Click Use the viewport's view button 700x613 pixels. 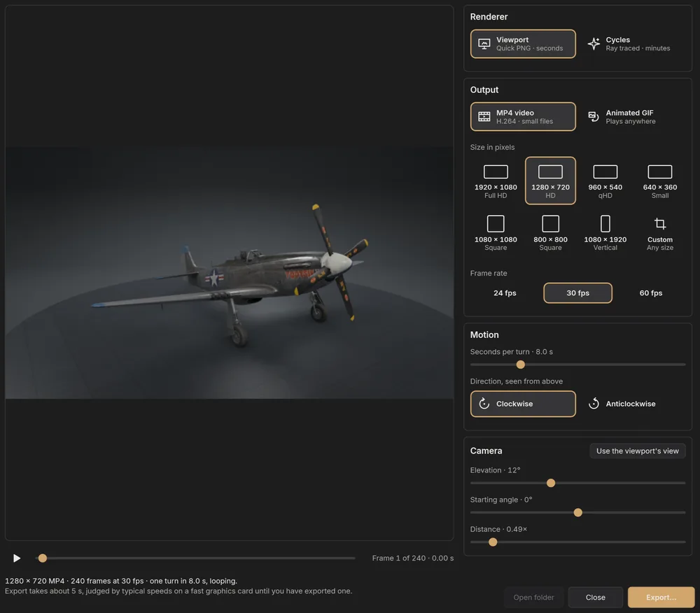[637, 451]
